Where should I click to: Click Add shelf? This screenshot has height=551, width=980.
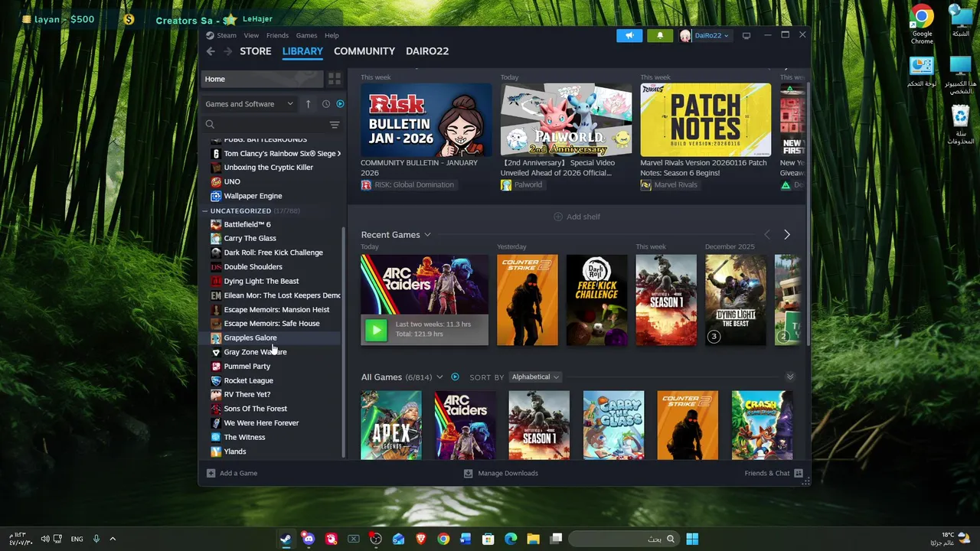coord(577,217)
